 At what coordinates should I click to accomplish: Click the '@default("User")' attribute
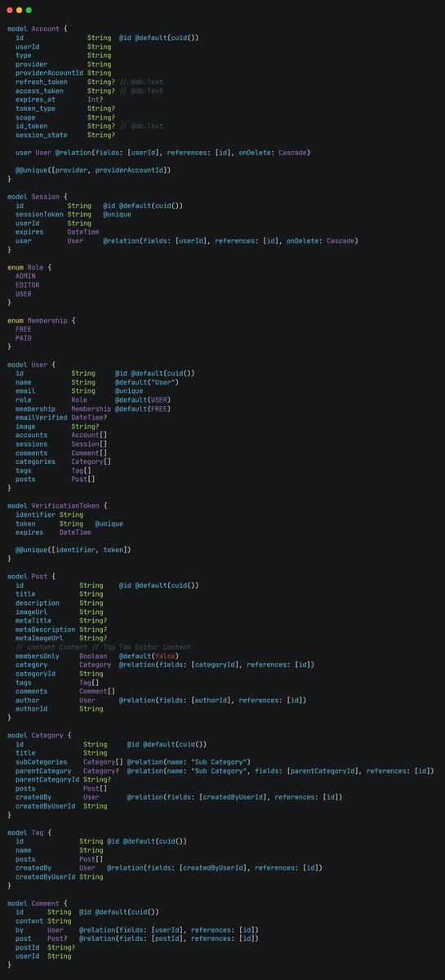147,382
